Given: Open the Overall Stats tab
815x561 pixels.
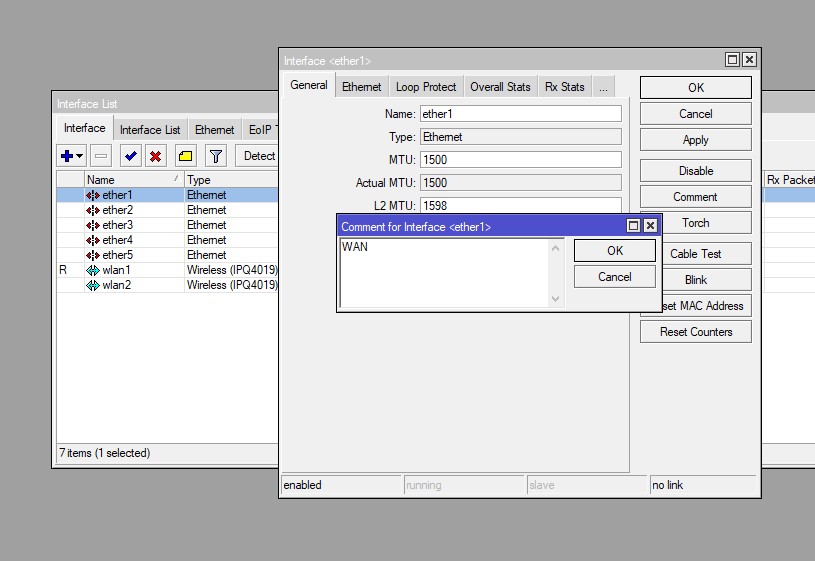Looking at the screenshot, I should [x=500, y=87].
